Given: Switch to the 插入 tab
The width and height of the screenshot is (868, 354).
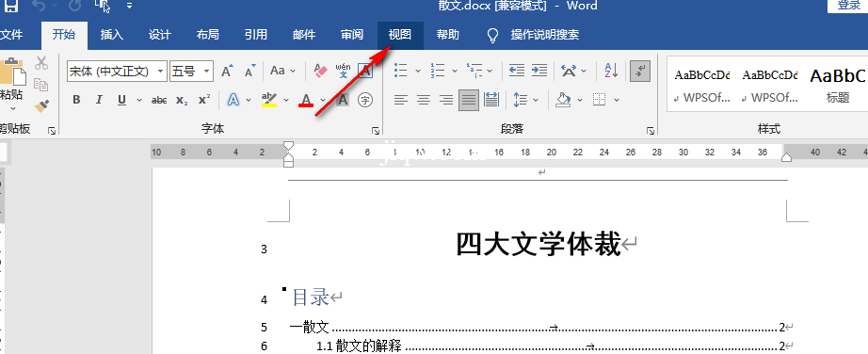Looking at the screenshot, I should click(x=112, y=36).
